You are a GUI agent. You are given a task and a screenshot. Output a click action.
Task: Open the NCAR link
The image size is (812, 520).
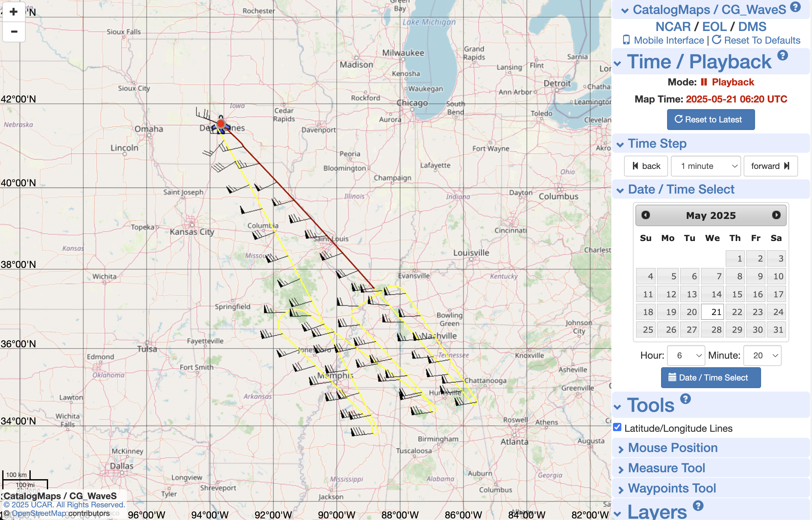tap(673, 27)
